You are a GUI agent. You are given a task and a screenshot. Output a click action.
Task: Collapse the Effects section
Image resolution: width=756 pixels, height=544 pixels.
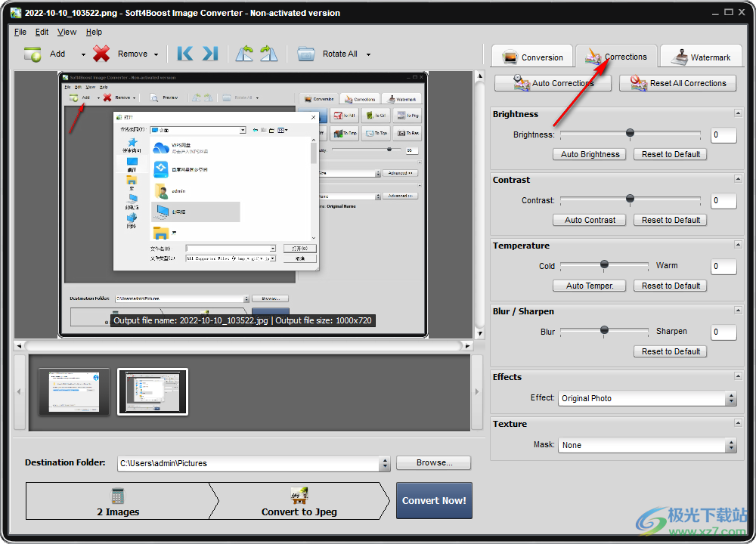pyautogui.click(x=738, y=376)
